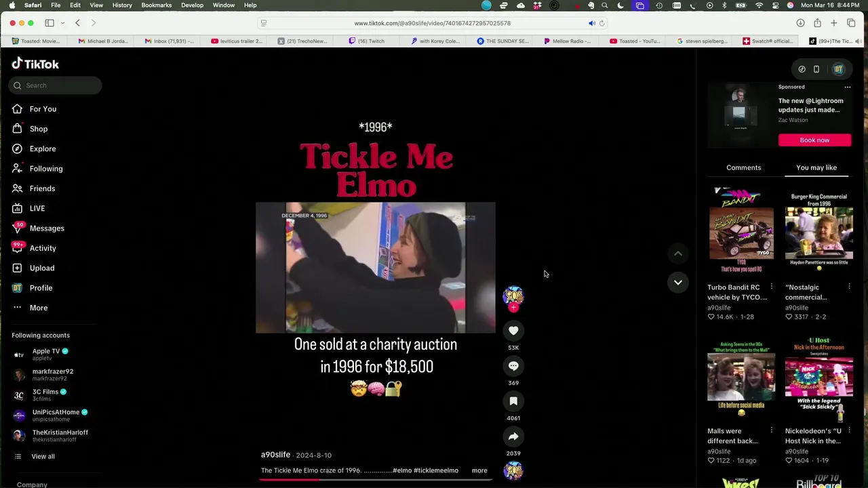
Task: Switch to the You may like tab
Action: coord(816,167)
